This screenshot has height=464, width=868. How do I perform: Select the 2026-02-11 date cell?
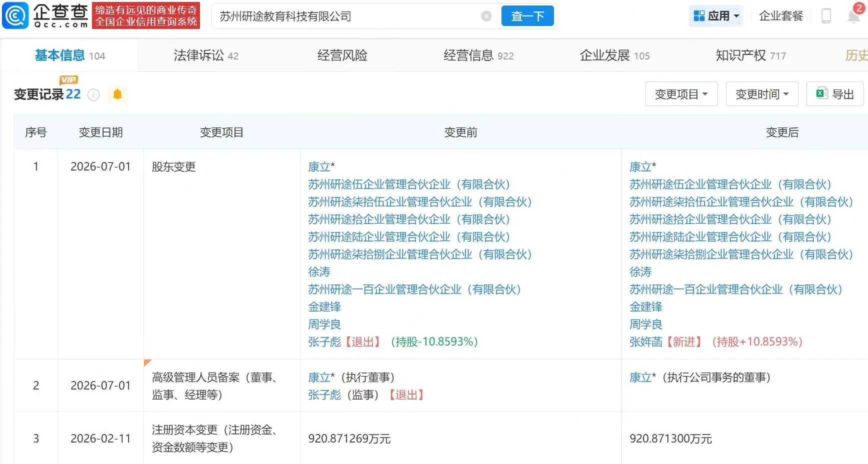pyautogui.click(x=100, y=438)
